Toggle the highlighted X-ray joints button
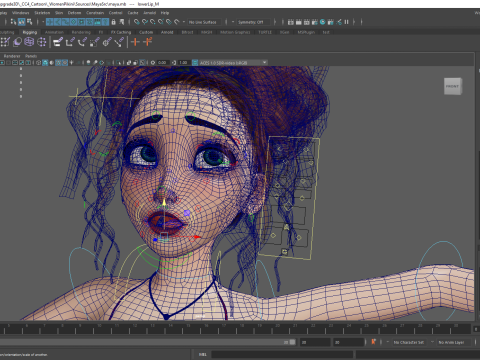The image size is (480, 360). point(143,63)
